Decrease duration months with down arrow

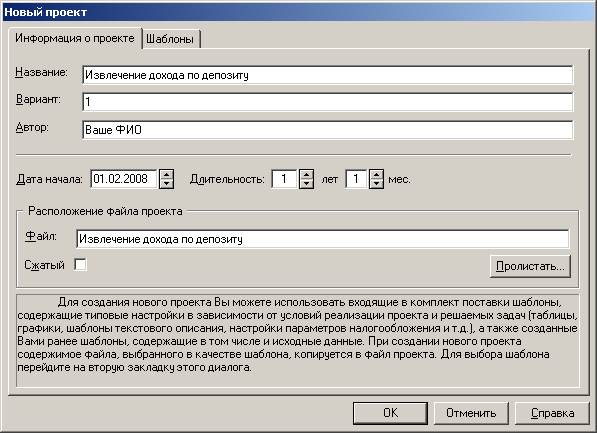point(376,184)
